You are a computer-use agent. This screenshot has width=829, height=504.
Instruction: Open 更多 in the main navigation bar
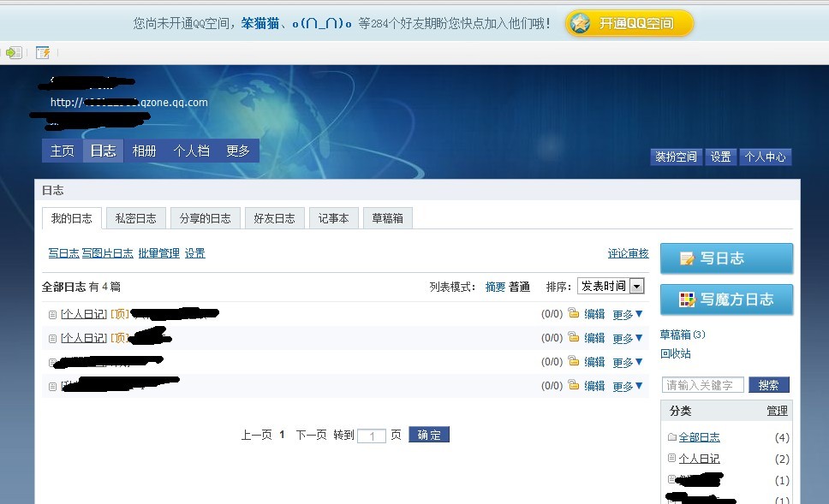coord(238,151)
